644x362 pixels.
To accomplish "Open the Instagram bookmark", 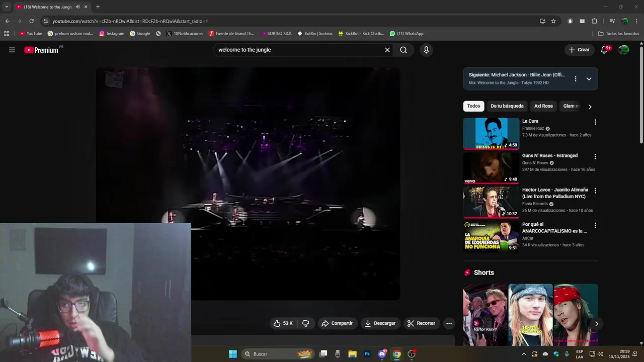I will (112, 34).
